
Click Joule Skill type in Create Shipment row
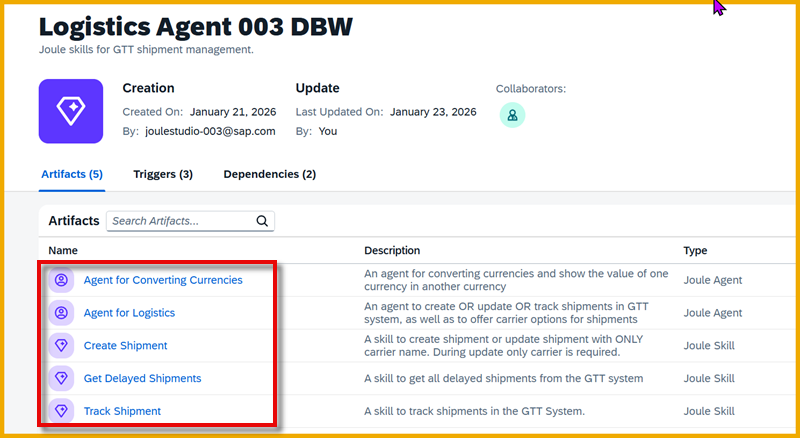(x=709, y=346)
